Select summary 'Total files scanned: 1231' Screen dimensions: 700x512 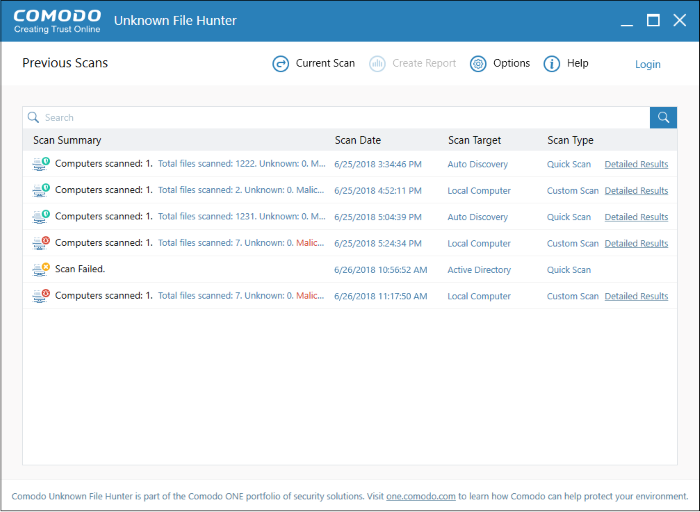point(207,216)
